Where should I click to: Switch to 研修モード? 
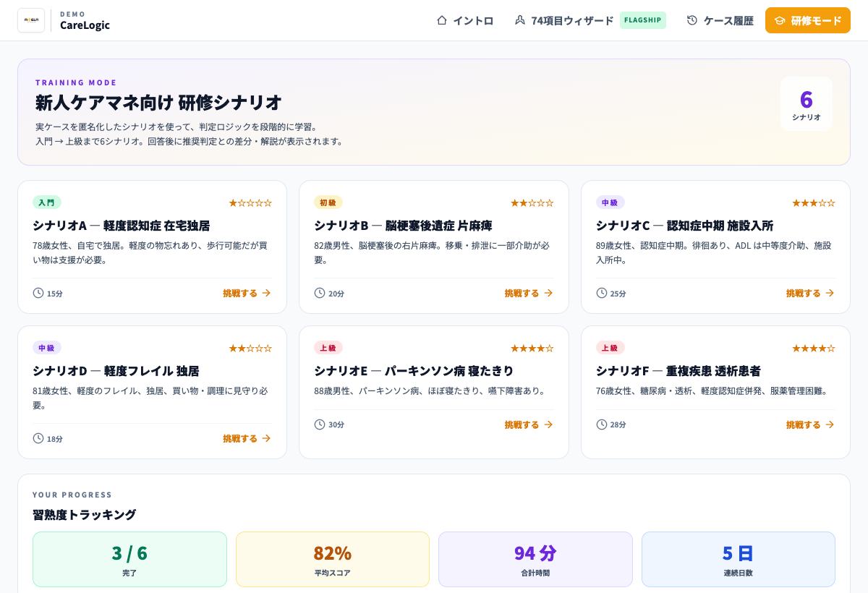click(808, 20)
